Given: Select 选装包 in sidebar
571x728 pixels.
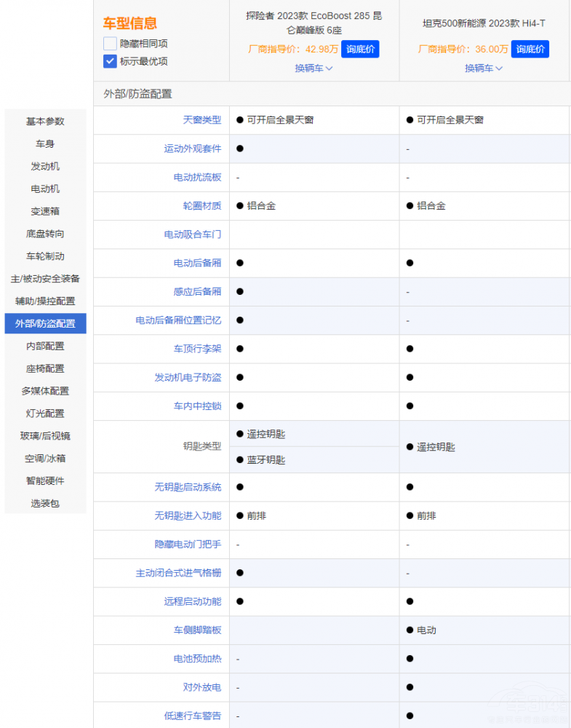Looking at the screenshot, I should point(45,503).
